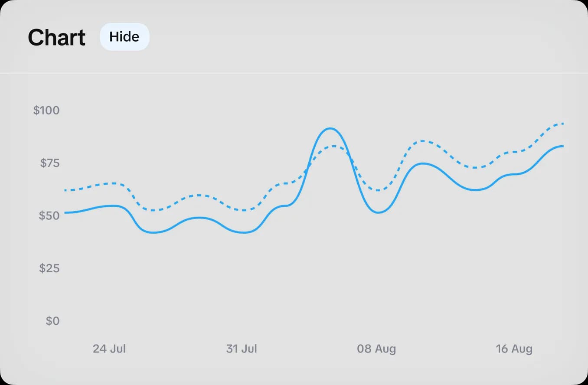Image resolution: width=588 pixels, height=385 pixels.
Task: Click the $100 axis label
Action: tap(46, 111)
